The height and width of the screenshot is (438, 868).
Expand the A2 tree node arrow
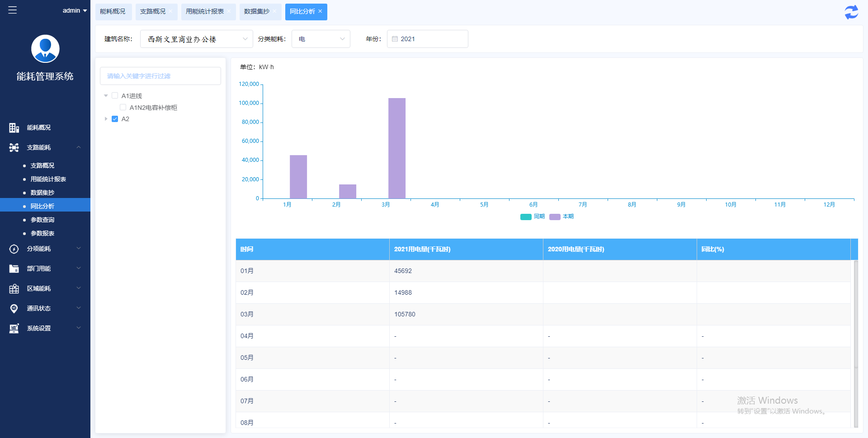pyautogui.click(x=106, y=119)
